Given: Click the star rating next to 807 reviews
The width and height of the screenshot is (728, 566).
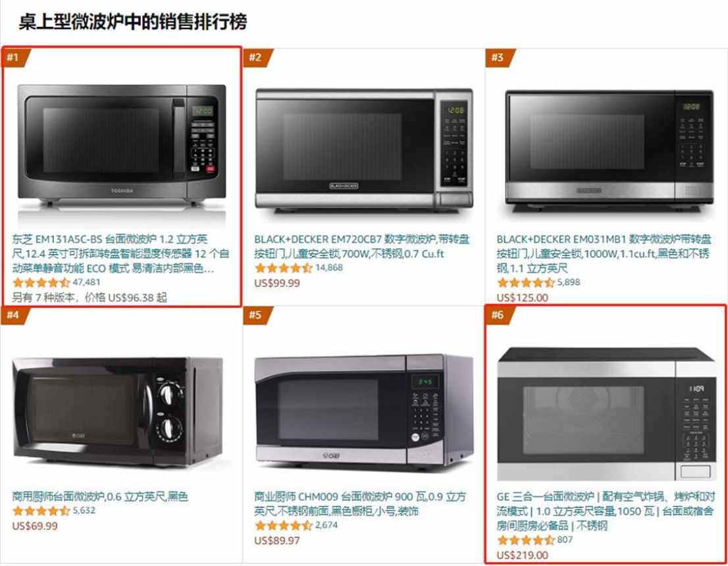Looking at the screenshot, I should [526, 540].
